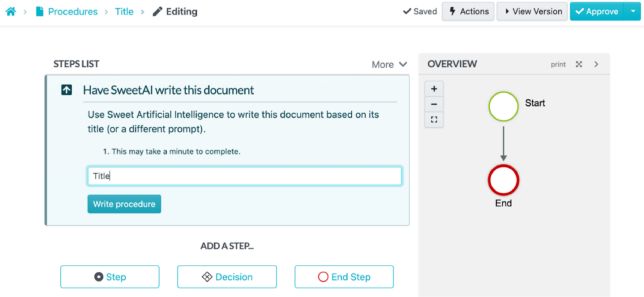
Task: Open the Title breadcrumb link
Action: click(124, 11)
